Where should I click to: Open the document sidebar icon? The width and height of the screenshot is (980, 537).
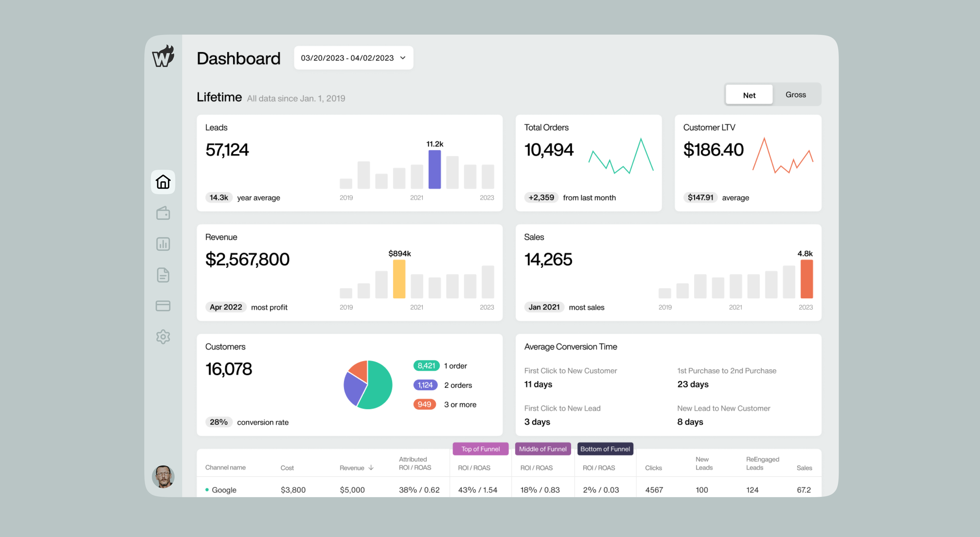point(163,275)
